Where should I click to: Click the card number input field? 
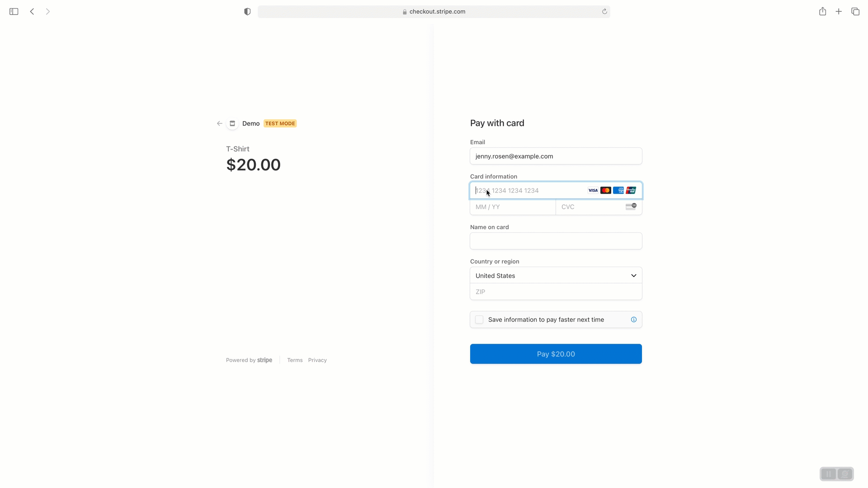(556, 190)
